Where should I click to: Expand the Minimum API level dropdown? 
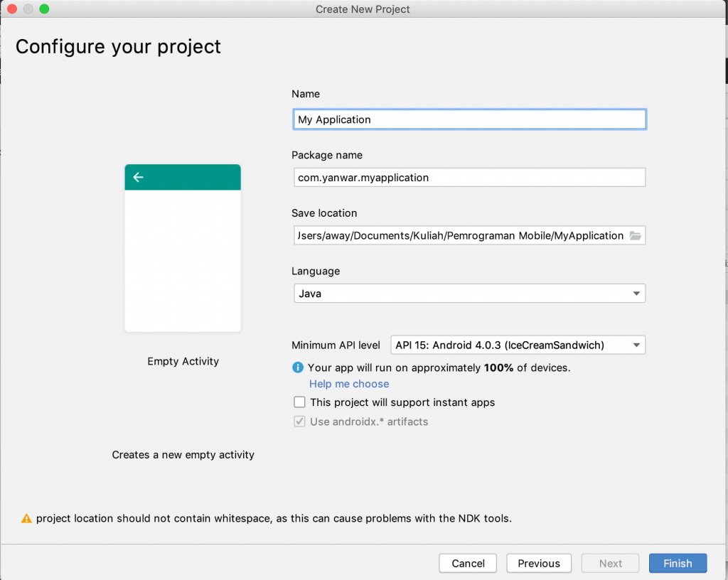(x=518, y=345)
